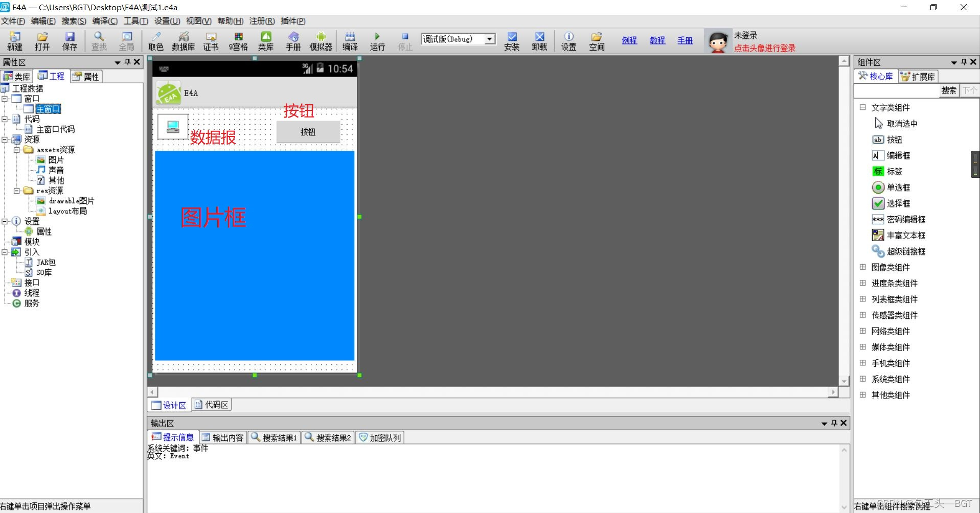Select the 编辑框 edit box component
The height and width of the screenshot is (513, 980).
pyautogui.click(x=891, y=155)
